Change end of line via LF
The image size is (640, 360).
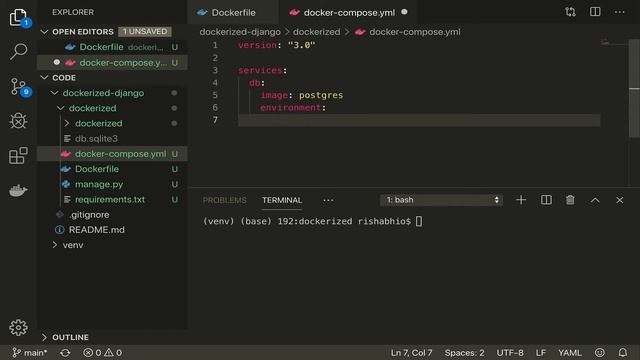click(541, 353)
